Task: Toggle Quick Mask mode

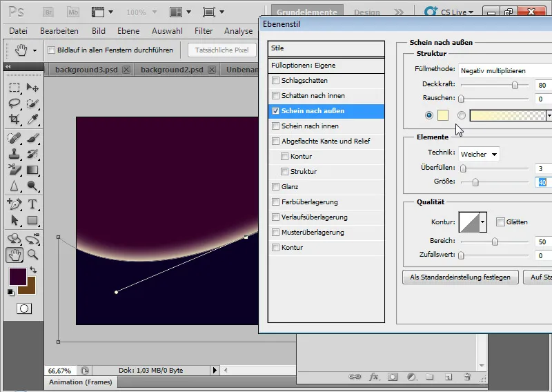Action: tap(24, 308)
